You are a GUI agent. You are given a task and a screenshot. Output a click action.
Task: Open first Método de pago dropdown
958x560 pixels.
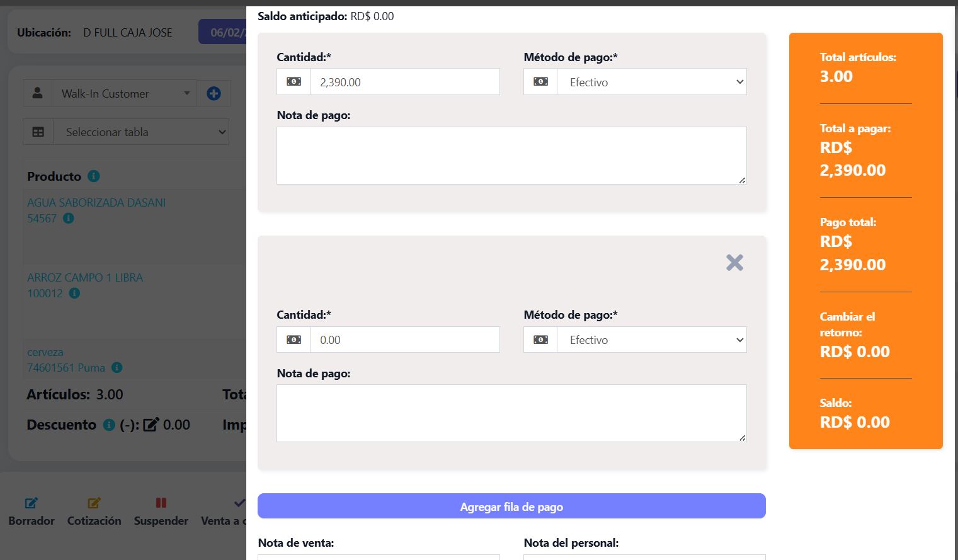652,82
